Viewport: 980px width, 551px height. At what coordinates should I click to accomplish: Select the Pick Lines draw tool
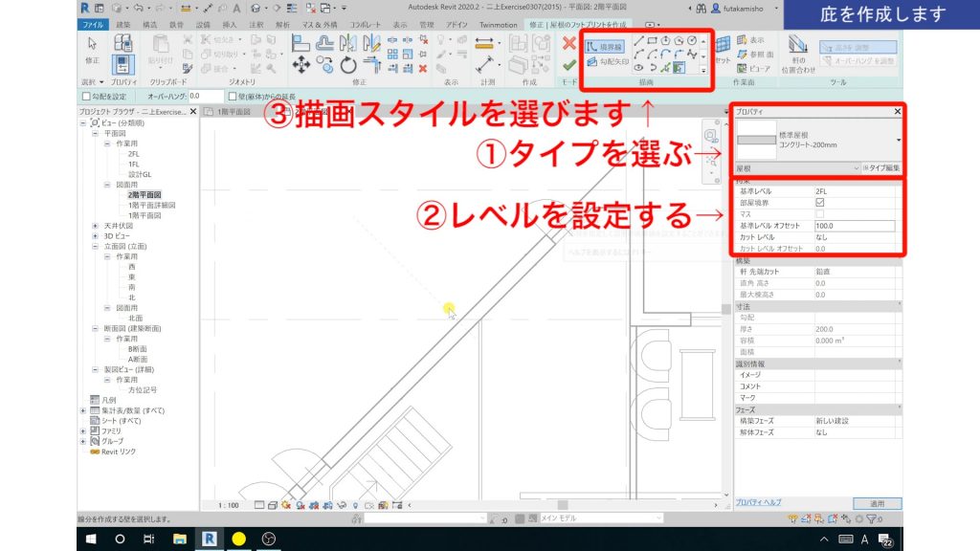[x=667, y=69]
